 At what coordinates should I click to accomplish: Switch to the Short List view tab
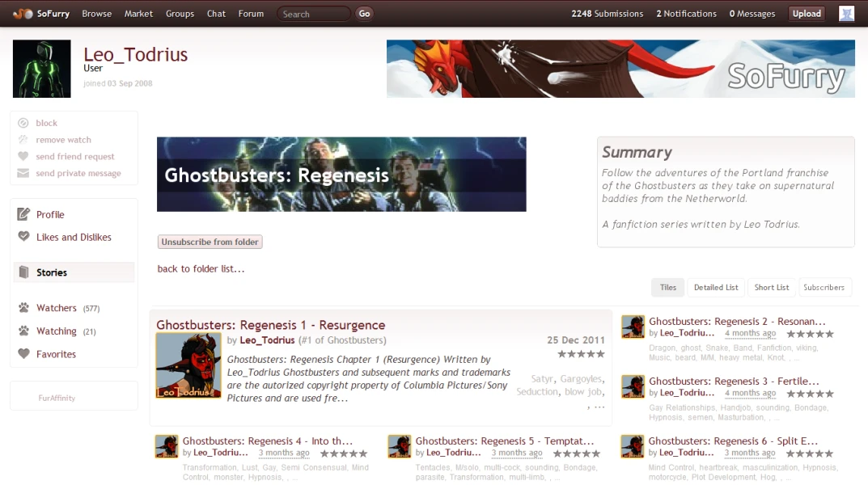pyautogui.click(x=772, y=288)
